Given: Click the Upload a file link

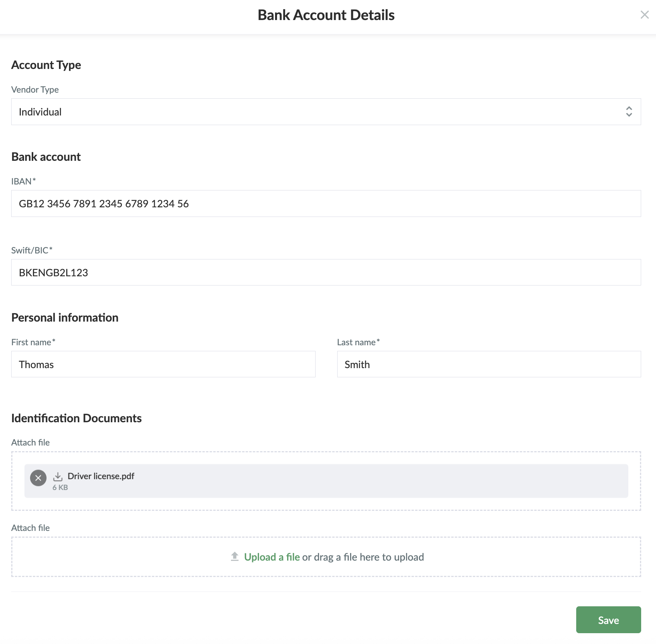Looking at the screenshot, I should (x=272, y=557).
